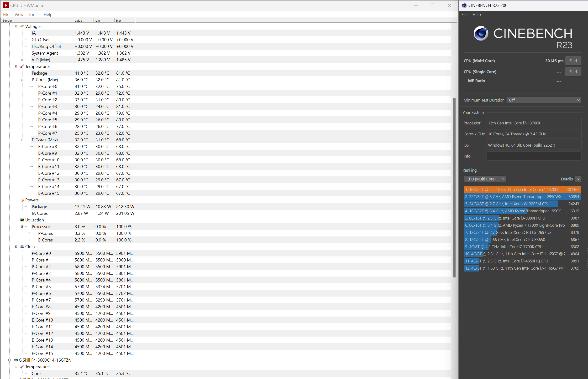Select ranking entry for Core i9-9880H CPU

tap(522, 218)
